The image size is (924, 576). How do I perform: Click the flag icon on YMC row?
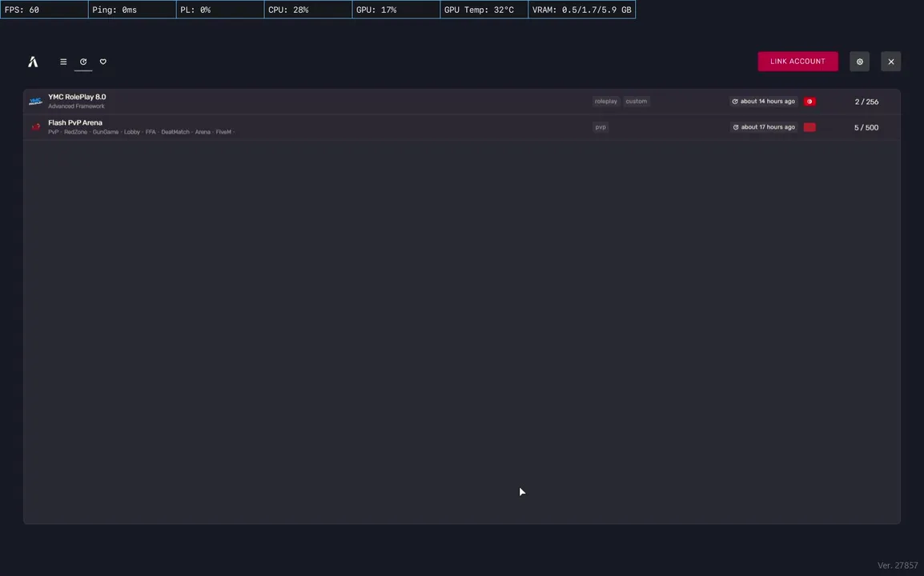click(810, 102)
